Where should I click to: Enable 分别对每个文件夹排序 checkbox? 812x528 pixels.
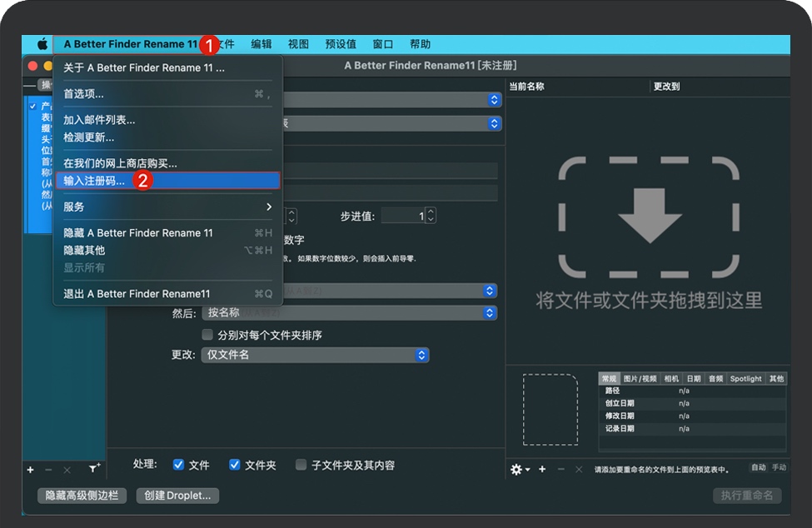[x=207, y=335]
